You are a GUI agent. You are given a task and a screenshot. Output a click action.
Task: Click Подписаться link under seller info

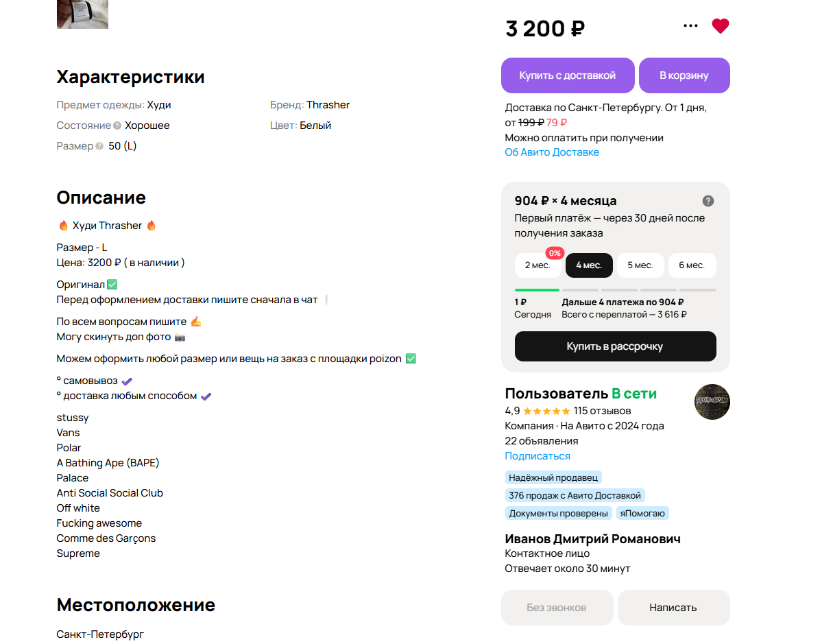pos(537,456)
